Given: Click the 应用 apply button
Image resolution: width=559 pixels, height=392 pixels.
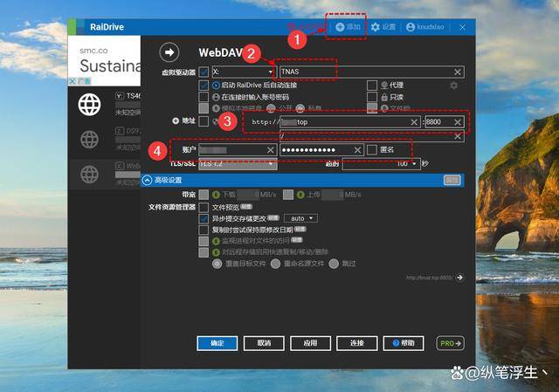Looking at the screenshot, I should 311,343.
